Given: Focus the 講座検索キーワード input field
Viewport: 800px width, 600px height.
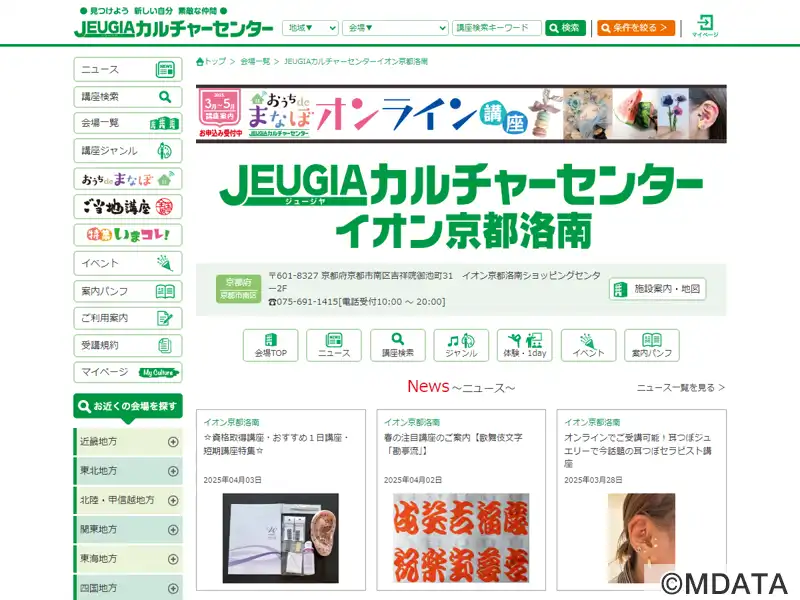Looking at the screenshot, I should point(496,28).
